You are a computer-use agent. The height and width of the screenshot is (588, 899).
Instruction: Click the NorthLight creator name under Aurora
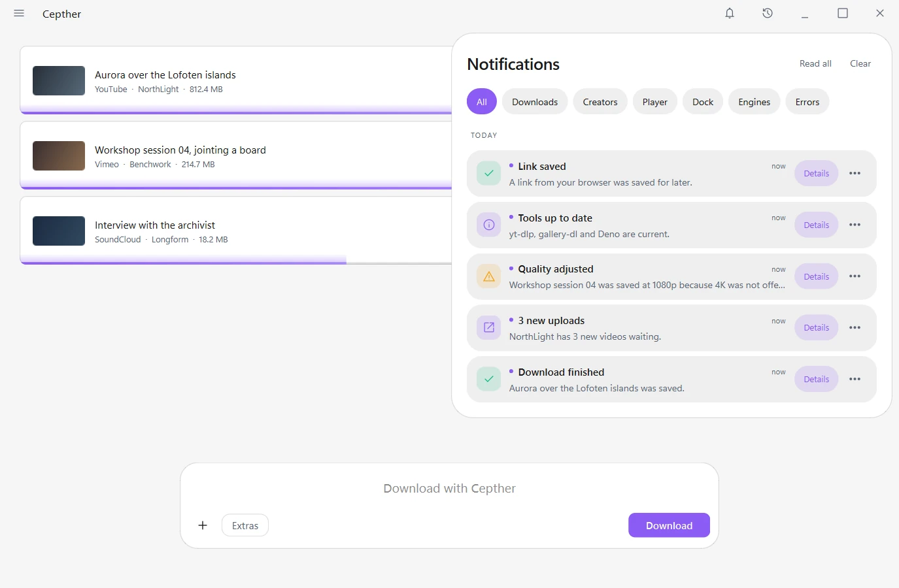point(158,89)
